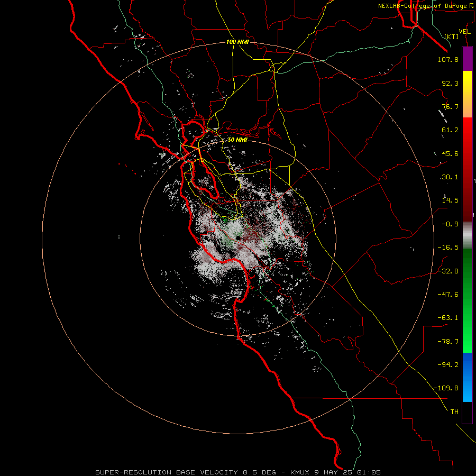Click the 92.3 value on velocity scale
476x476 pixels.
point(450,83)
